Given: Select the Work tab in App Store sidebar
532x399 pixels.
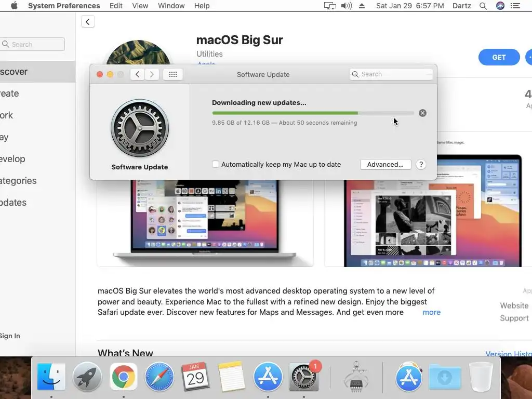Looking at the screenshot, I should point(37,115).
